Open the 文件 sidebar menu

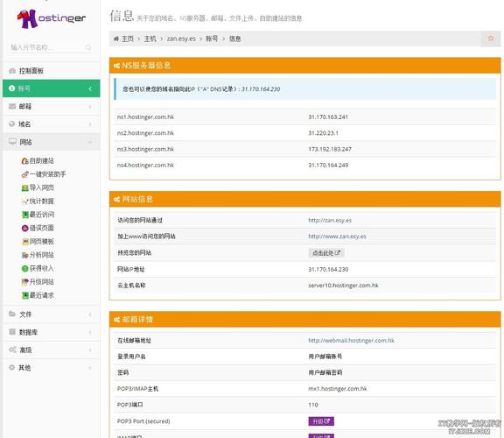pyautogui.click(x=52, y=314)
